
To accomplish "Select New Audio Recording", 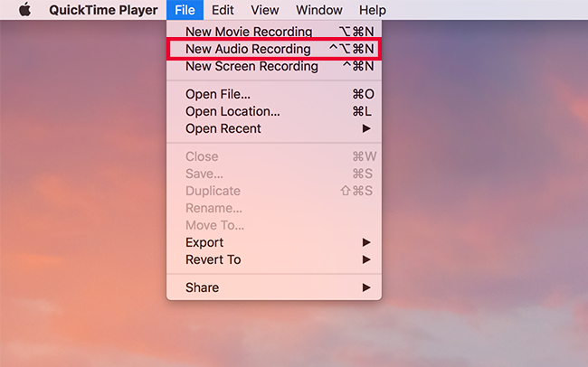I will click(x=248, y=49).
